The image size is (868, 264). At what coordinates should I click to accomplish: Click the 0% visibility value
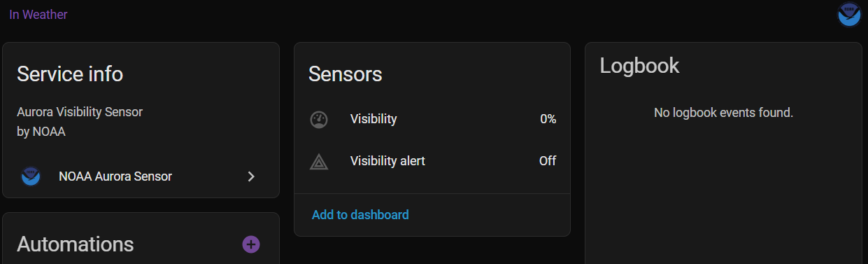tap(548, 119)
